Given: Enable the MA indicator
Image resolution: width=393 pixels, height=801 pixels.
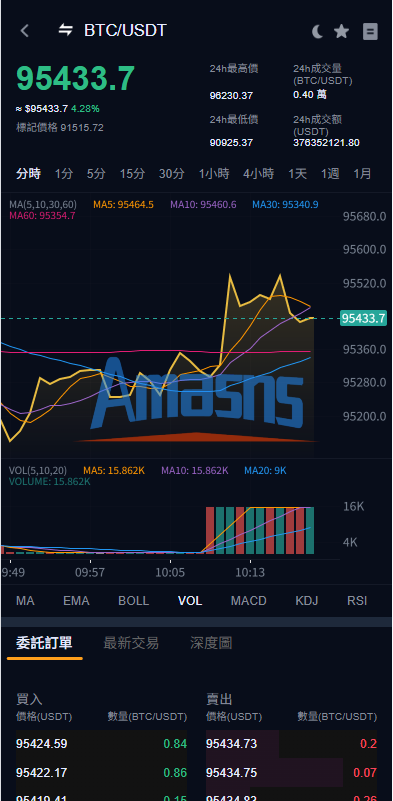Looking at the screenshot, I should 25,601.
